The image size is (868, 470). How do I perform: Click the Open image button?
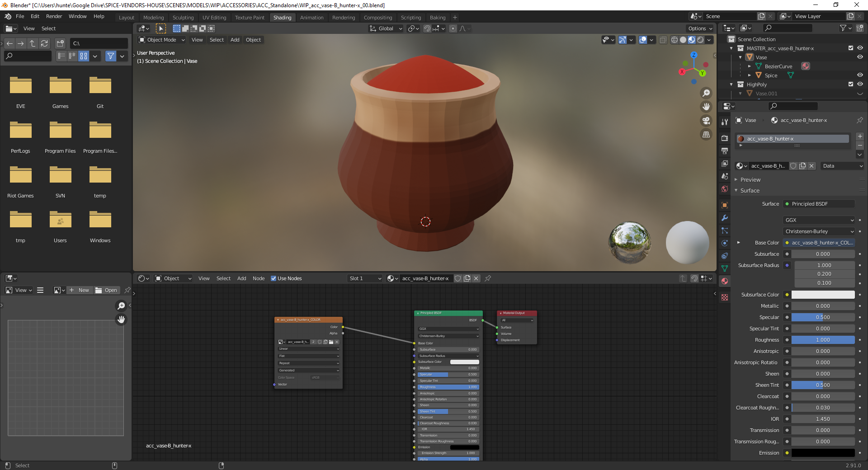[107, 290]
